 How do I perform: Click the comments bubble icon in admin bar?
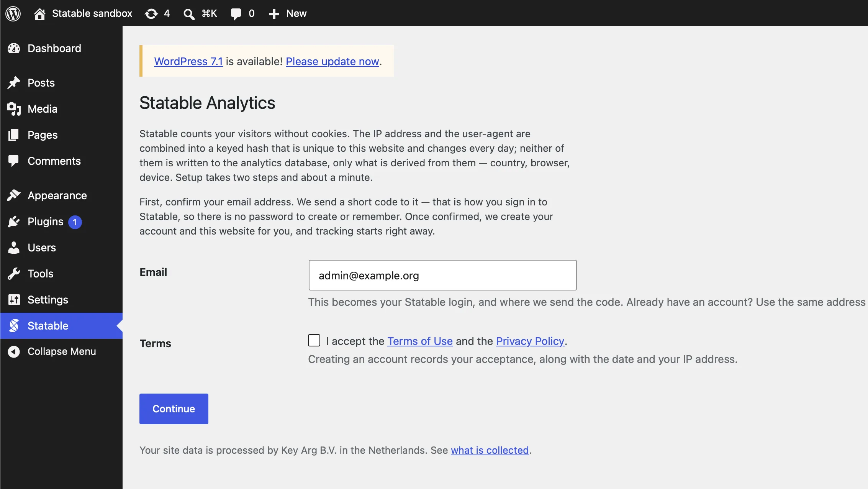click(x=236, y=14)
